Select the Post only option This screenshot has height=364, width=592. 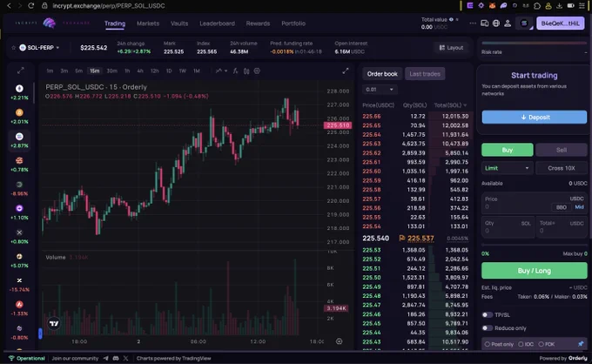pyautogui.click(x=499, y=344)
